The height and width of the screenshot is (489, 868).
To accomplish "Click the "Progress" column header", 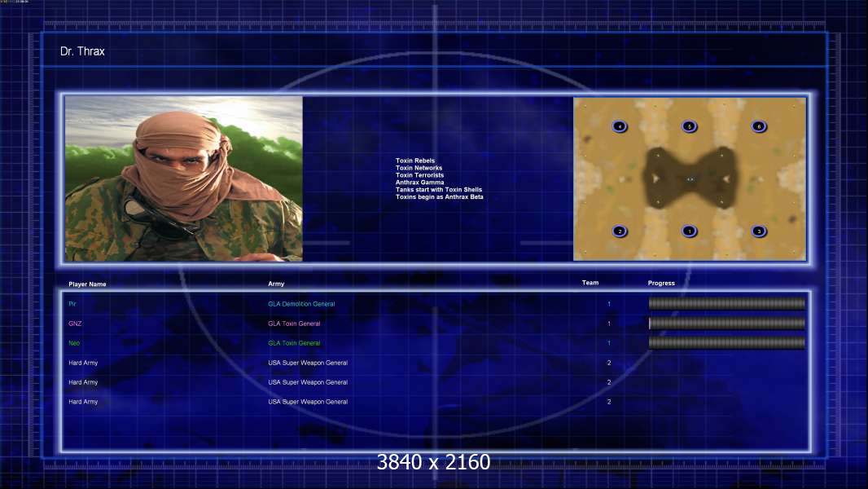I will pyautogui.click(x=661, y=283).
